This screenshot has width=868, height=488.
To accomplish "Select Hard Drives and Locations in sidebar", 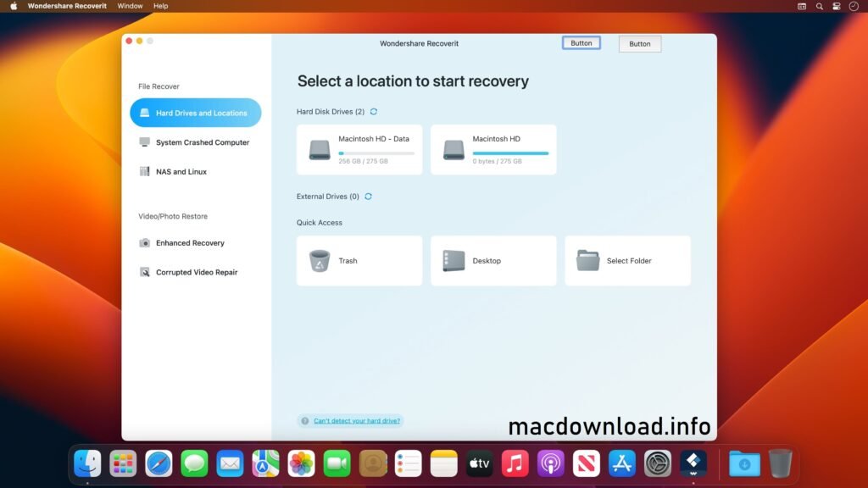I will click(195, 113).
